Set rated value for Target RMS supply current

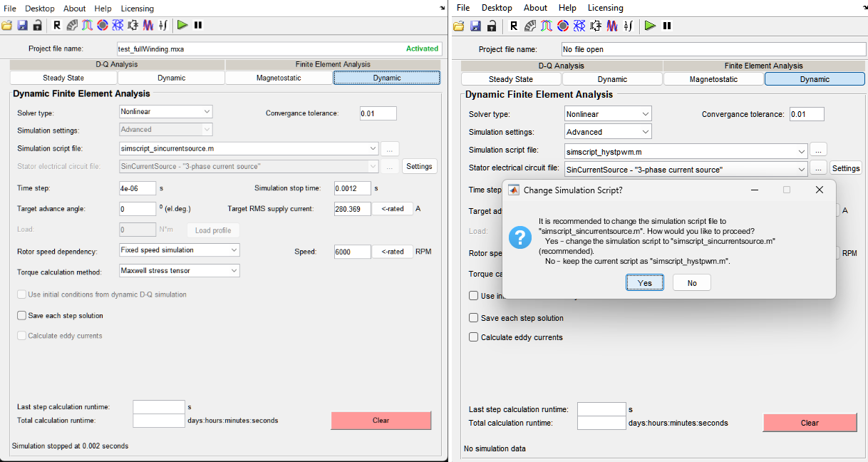pos(393,209)
